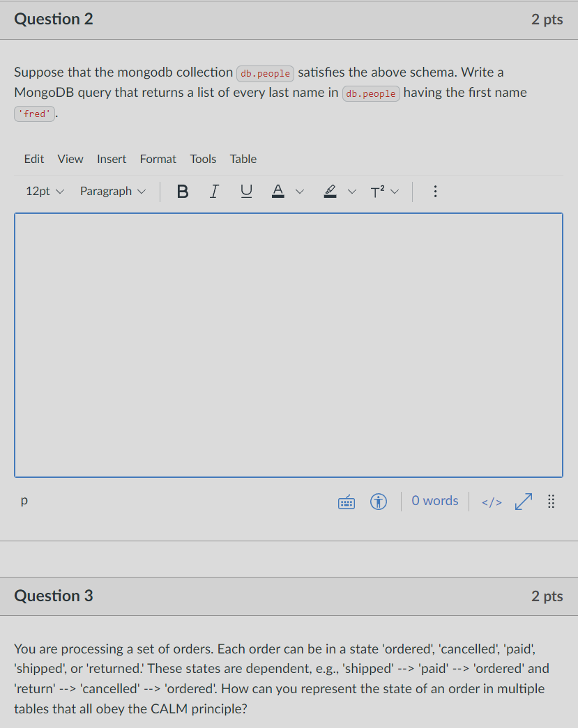This screenshot has height=728, width=578.
Task: Apply underline formatting
Action: [246, 191]
